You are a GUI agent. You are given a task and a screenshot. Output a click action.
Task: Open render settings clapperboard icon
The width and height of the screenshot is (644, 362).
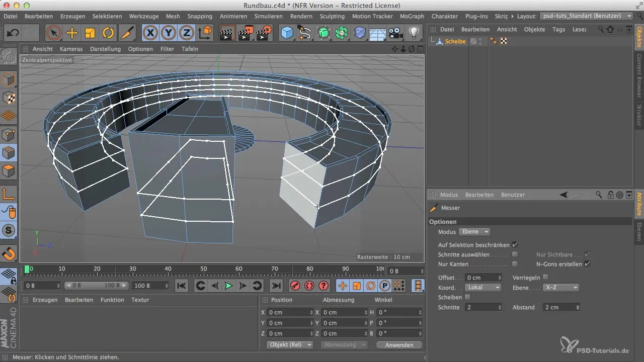(264, 33)
